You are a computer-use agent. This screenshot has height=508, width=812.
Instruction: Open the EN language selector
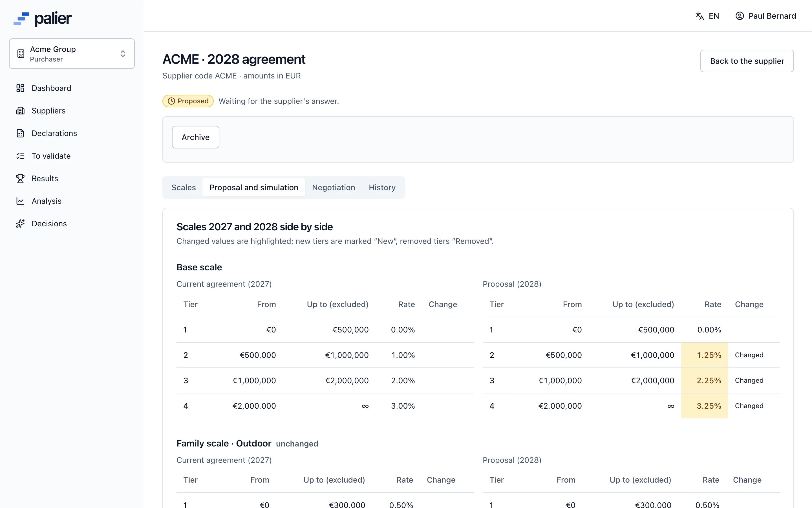point(707,16)
